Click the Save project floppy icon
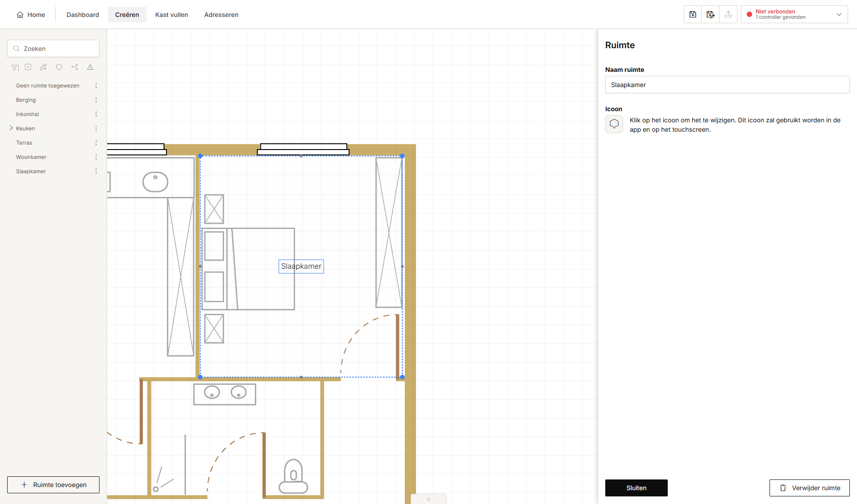857x504 pixels. (693, 14)
